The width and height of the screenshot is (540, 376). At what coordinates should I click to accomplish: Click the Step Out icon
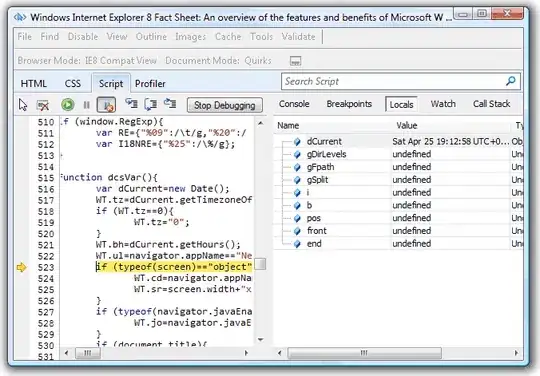tap(170, 104)
